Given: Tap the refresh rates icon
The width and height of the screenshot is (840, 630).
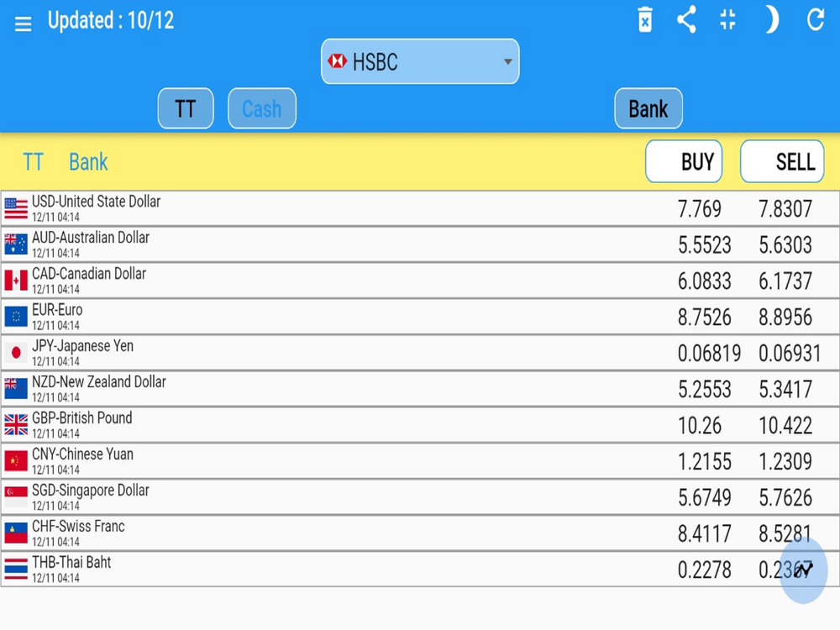Looking at the screenshot, I should coord(816,20).
